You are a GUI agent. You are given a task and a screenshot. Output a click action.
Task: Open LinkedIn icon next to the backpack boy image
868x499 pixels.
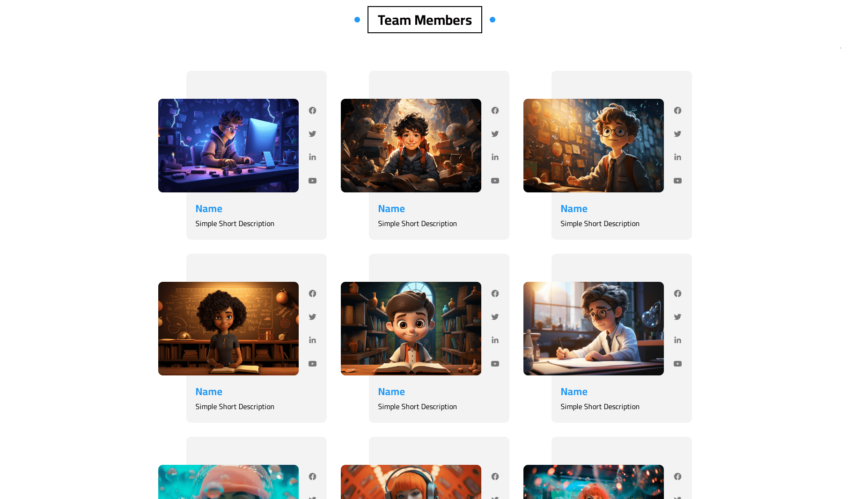click(495, 157)
